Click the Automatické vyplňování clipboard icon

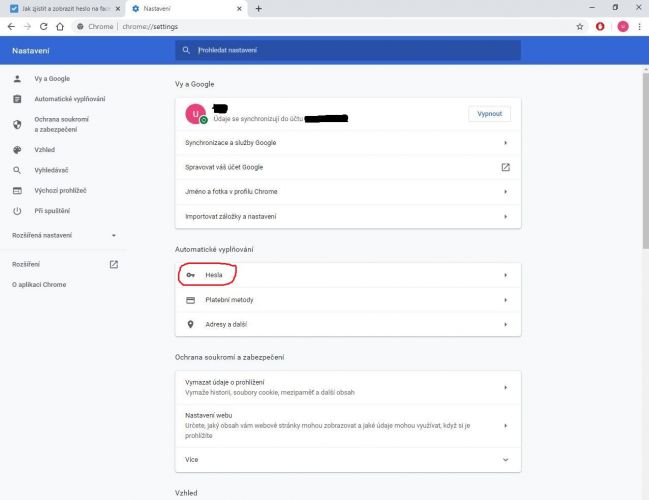point(17,99)
